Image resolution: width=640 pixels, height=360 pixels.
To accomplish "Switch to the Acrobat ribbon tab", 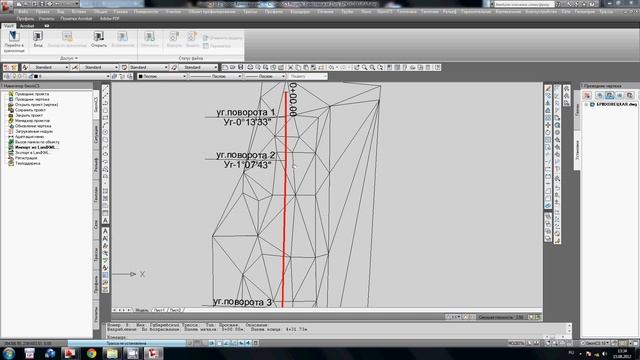I will pos(27,26).
